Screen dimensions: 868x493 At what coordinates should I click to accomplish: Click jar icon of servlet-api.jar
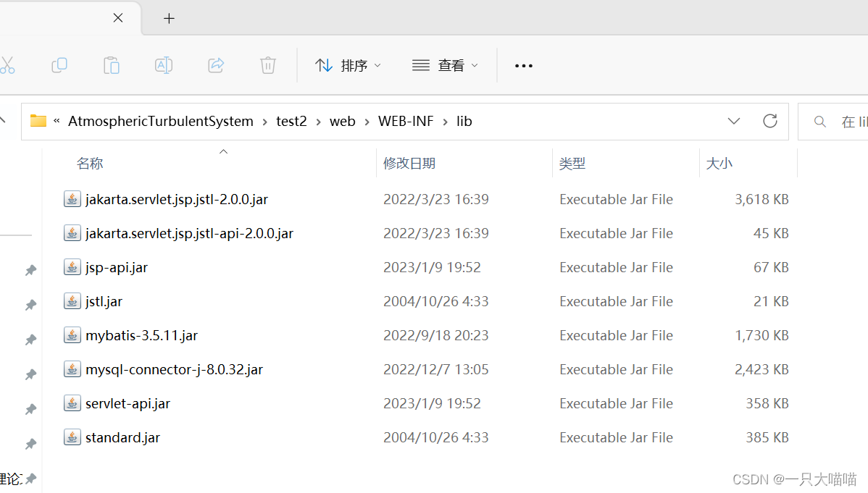(x=72, y=403)
